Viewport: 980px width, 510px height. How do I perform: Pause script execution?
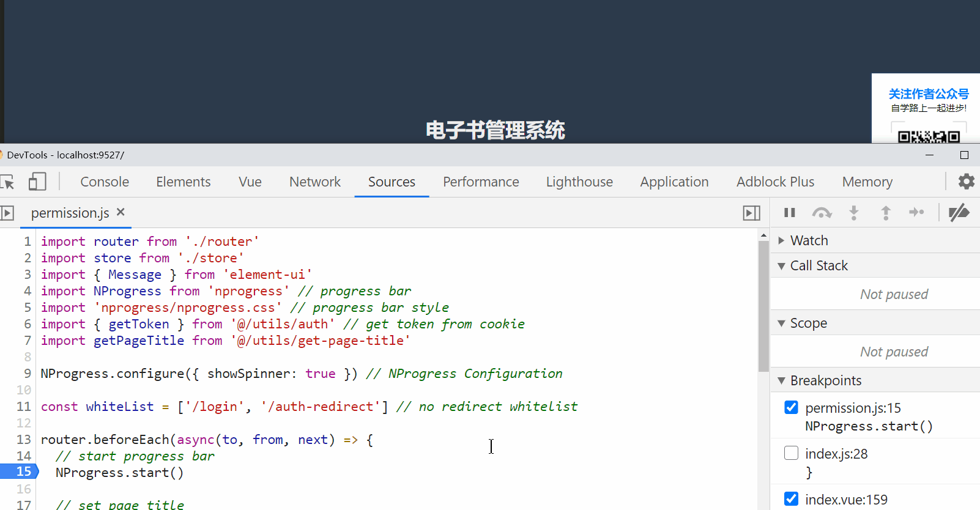790,213
